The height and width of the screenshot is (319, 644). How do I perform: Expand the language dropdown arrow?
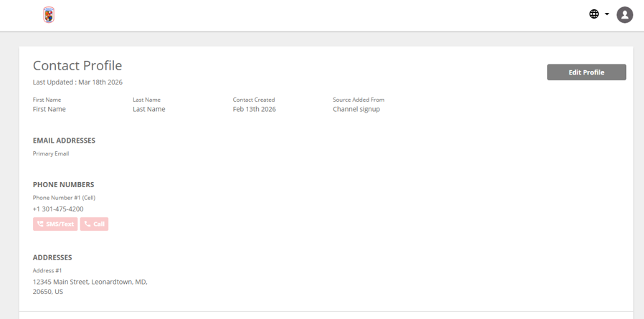[x=607, y=14]
